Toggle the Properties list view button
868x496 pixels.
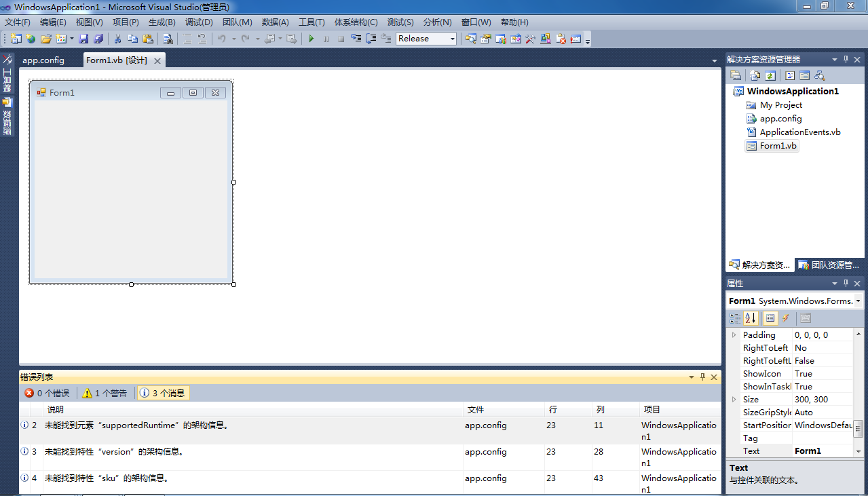pyautogui.click(x=770, y=318)
